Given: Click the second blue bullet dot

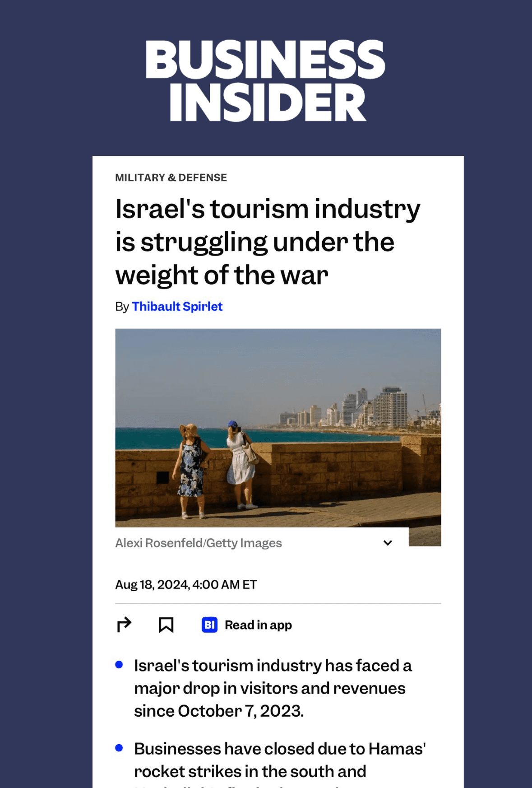Looking at the screenshot, I should [119, 748].
